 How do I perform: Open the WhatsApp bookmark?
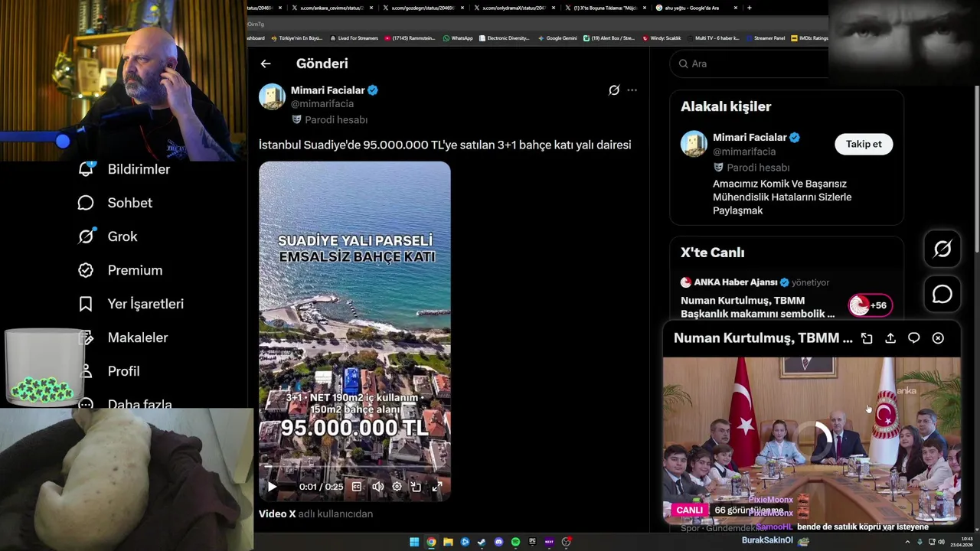tap(458, 38)
